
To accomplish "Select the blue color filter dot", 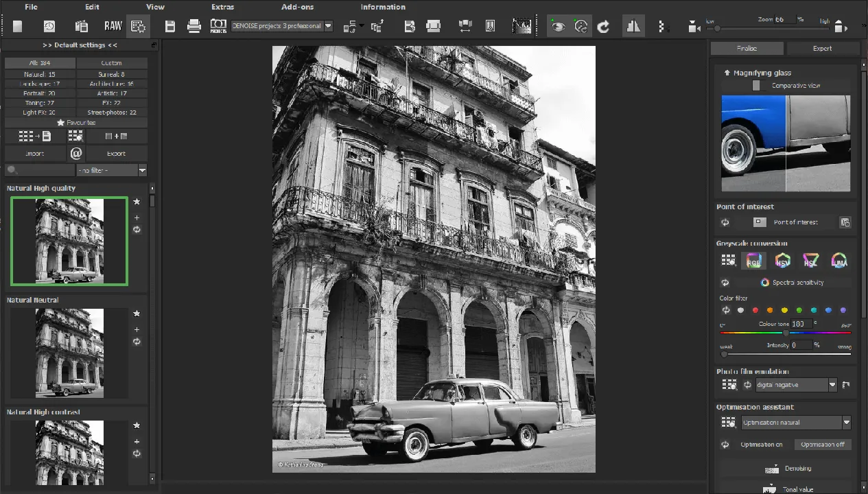I will [828, 310].
